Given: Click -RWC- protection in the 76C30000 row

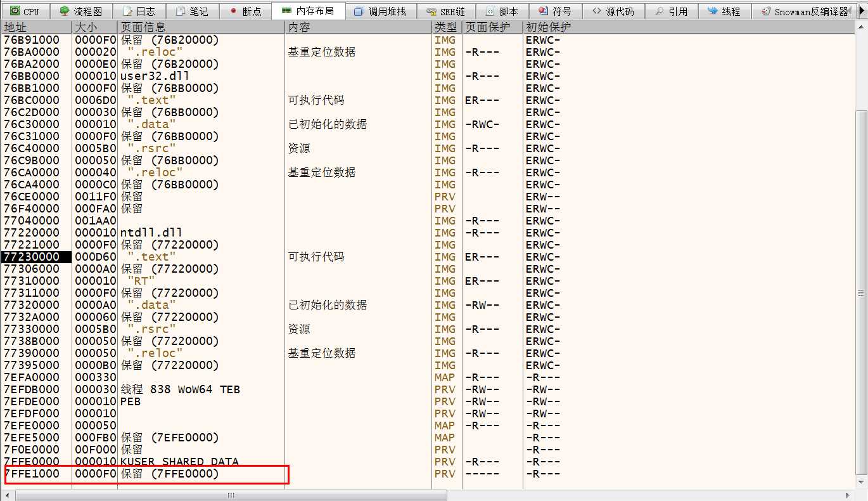Looking at the screenshot, I should pyautogui.click(x=482, y=124).
